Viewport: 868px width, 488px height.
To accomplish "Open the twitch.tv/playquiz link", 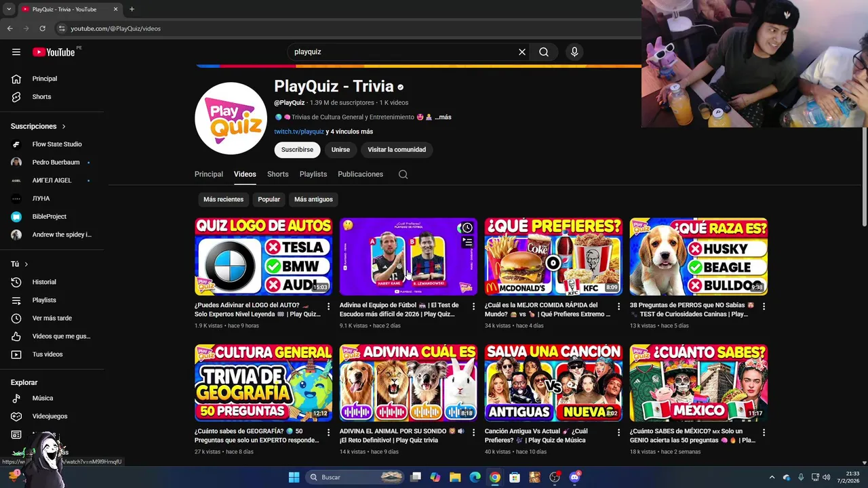I will (299, 131).
